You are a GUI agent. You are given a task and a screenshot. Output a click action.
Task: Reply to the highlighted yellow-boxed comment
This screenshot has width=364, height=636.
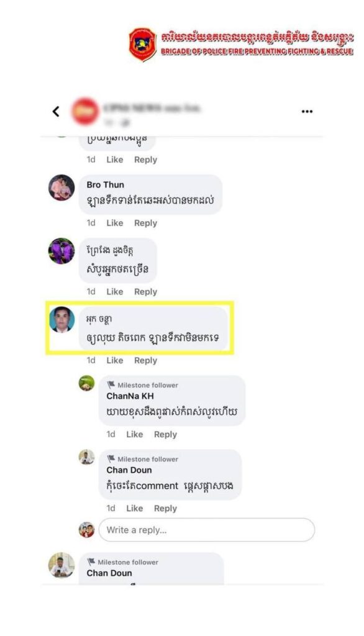pyautogui.click(x=146, y=360)
